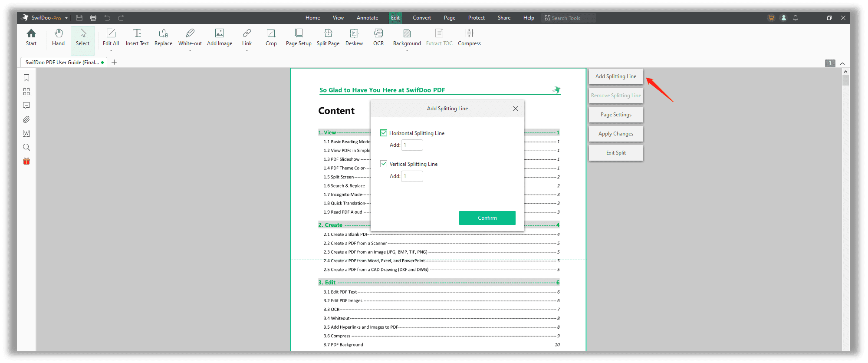Open the bookmark sidebar panel
868x363 pixels.
click(26, 78)
